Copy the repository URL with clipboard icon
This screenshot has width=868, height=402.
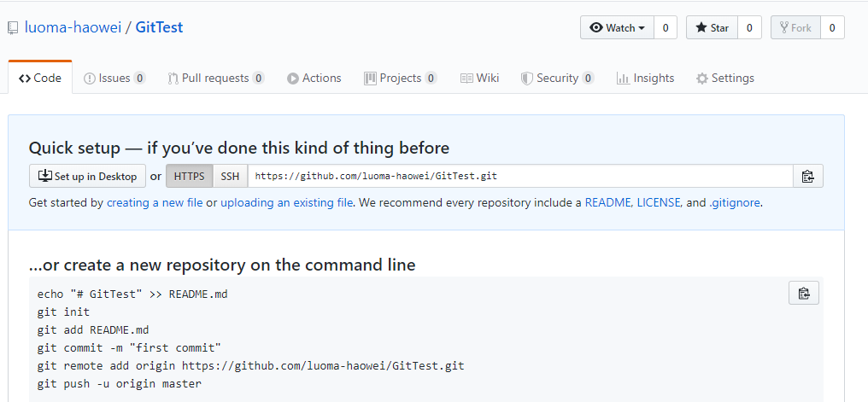tap(807, 177)
